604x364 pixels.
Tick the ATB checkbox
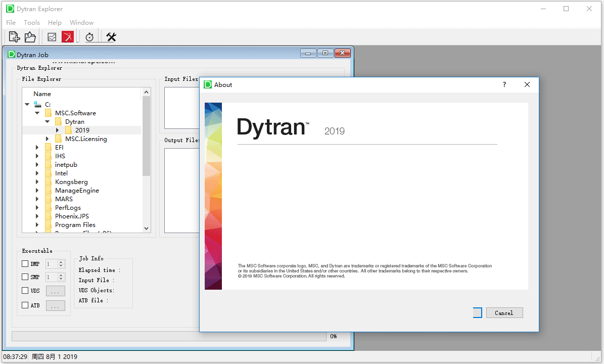click(25, 305)
